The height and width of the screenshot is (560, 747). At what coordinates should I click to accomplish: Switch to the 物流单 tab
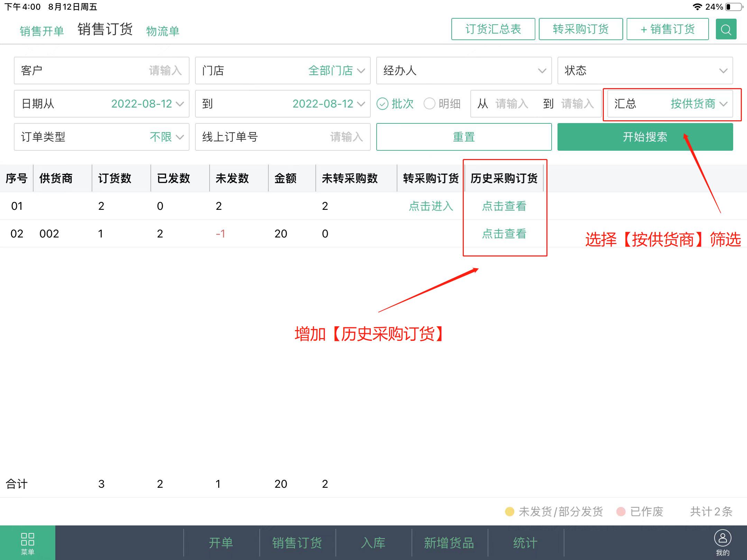163,31
